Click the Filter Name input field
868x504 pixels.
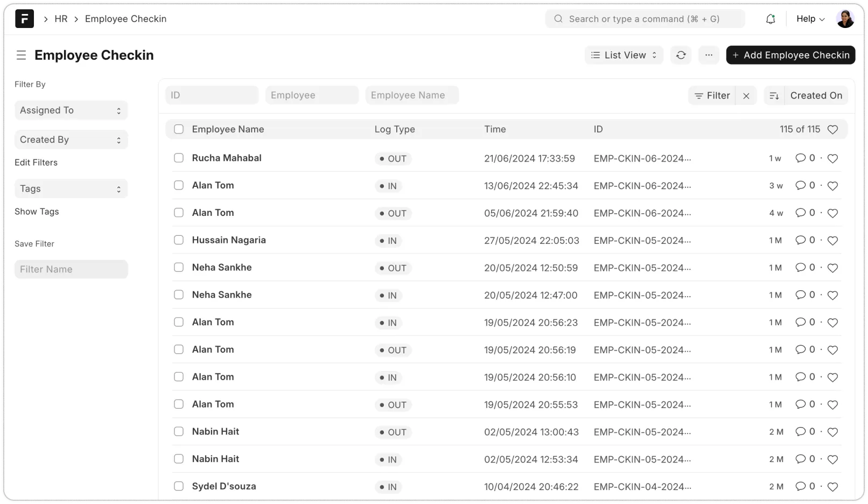(71, 269)
